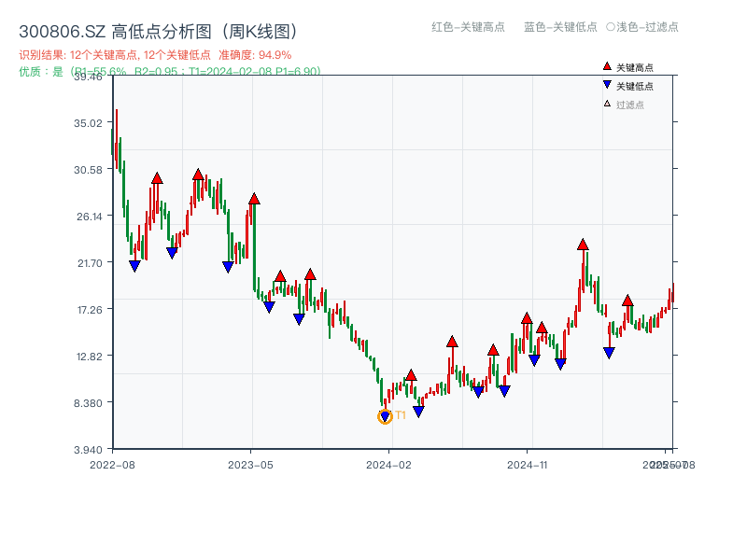747x560 pixels.
Task: Click the last blue key-low triangle near 13
Action: point(609,353)
